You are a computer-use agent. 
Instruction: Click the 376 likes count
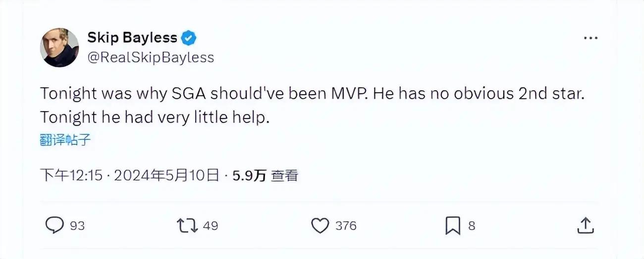(x=346, y=226)
